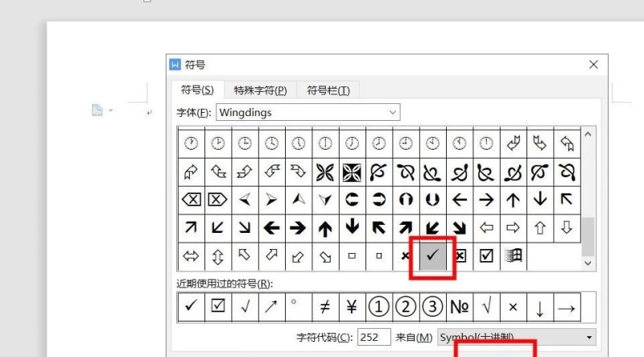
Task: Select the hollow outlined up arrow symbol
Action: 540,227
